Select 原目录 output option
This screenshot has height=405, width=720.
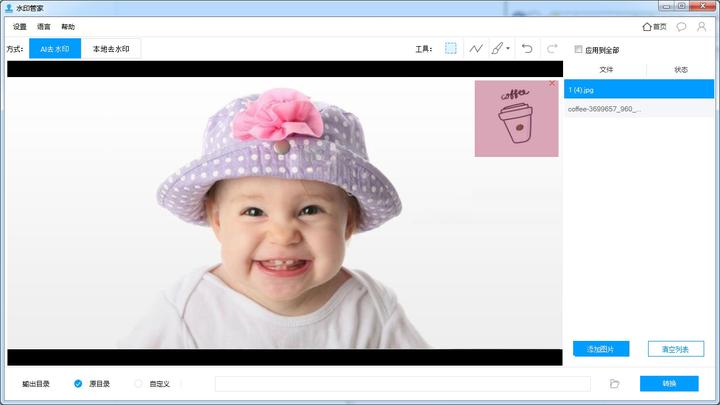click(78, 383)
